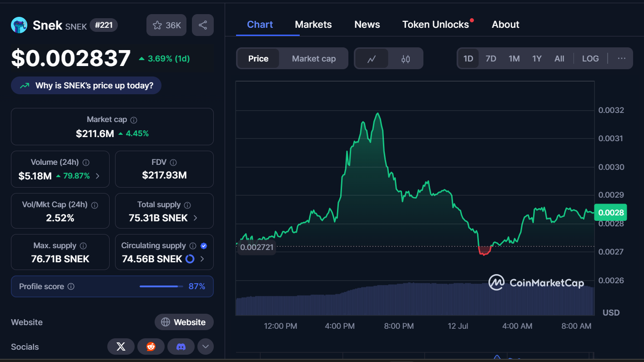Select the 7D time range
The height and width of the screenshot is (362, 644).
click(x=491, y=59)
